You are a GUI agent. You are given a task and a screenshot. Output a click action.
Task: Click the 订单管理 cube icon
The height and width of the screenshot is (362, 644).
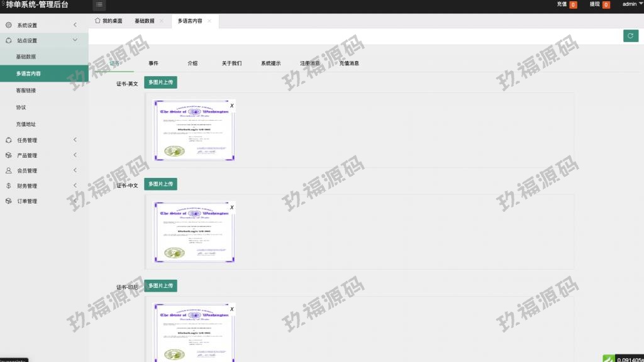[x=8, y=201]
